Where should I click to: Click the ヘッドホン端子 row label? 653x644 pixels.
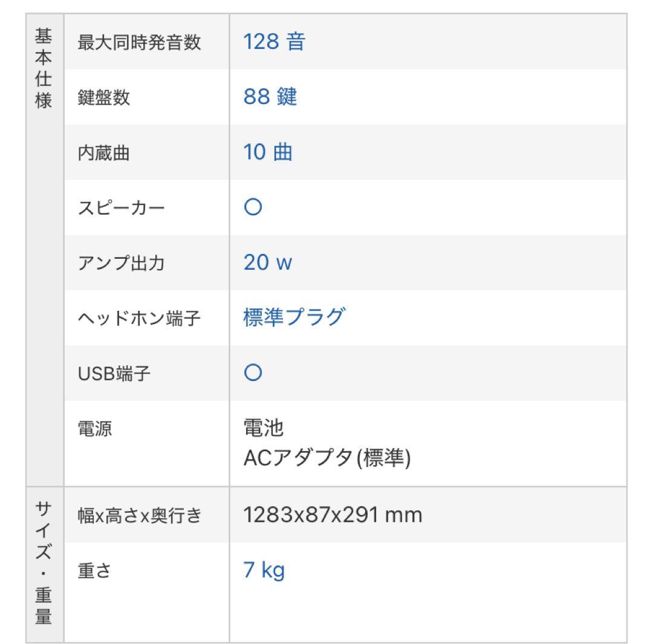pyautogui.click(x=139, y=318)
